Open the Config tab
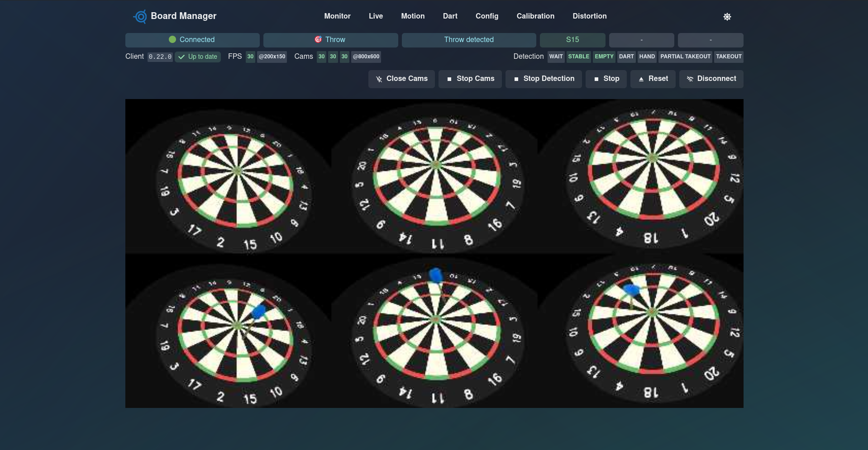 tap(486, 16)
